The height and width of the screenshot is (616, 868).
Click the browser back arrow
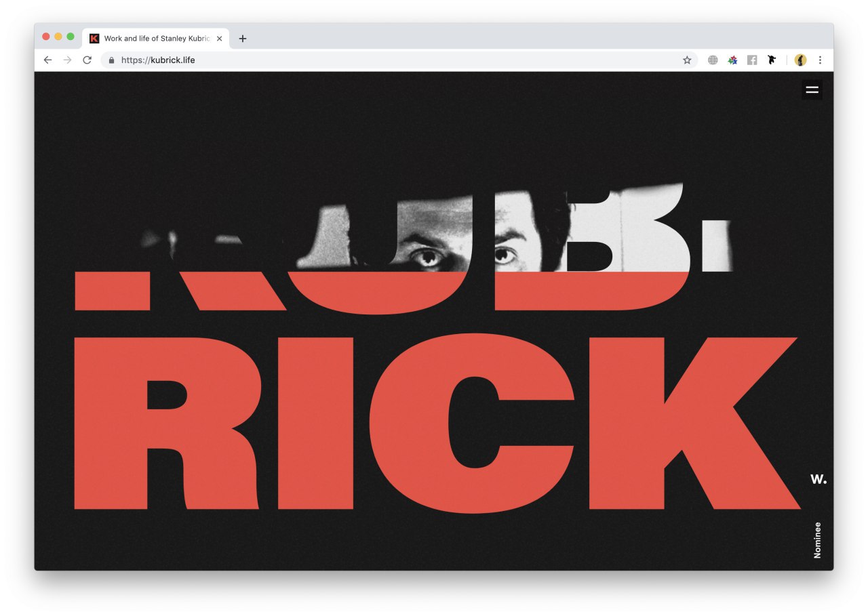(47, 60)
